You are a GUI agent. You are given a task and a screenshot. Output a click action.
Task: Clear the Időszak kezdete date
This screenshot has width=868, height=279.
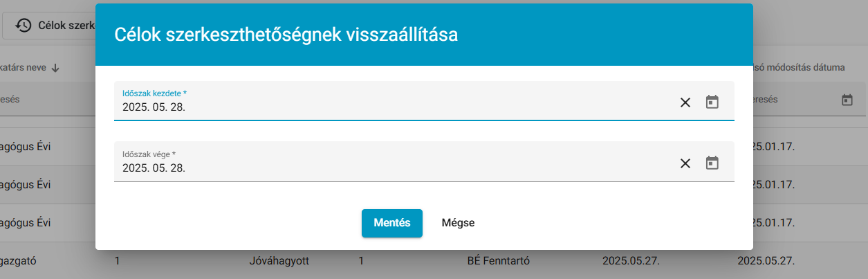tap(685, 102)
